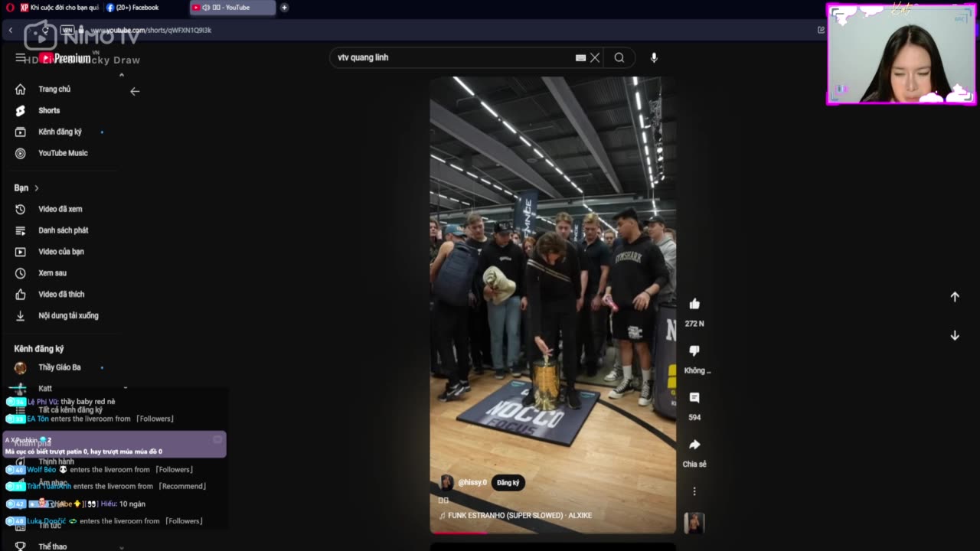Expand the Bạn section chevron
Image resolution: width=980 pixels, height=551 pixels.
coord(36,188)
